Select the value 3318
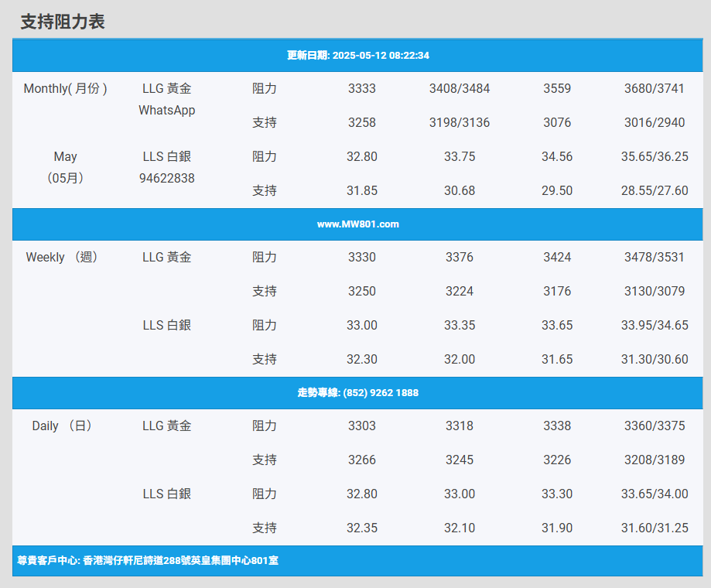711x588 pixels. pos(460,426)
